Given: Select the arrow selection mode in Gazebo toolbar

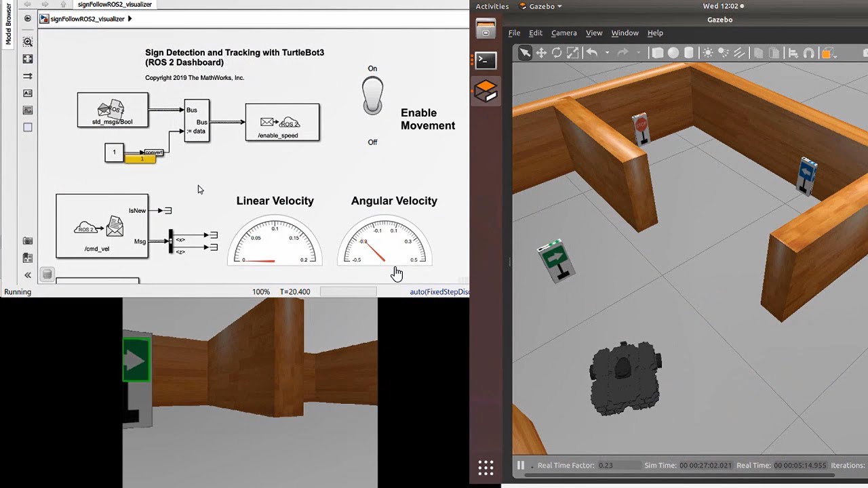Looking at the screenshot, I should [525, 53].
